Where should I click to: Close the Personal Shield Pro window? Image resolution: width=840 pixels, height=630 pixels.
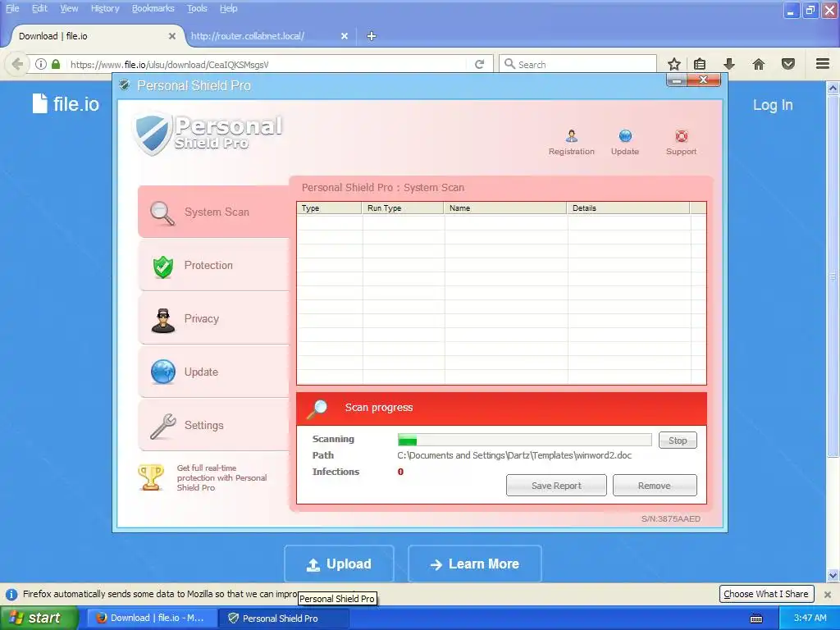click(703, 80)
